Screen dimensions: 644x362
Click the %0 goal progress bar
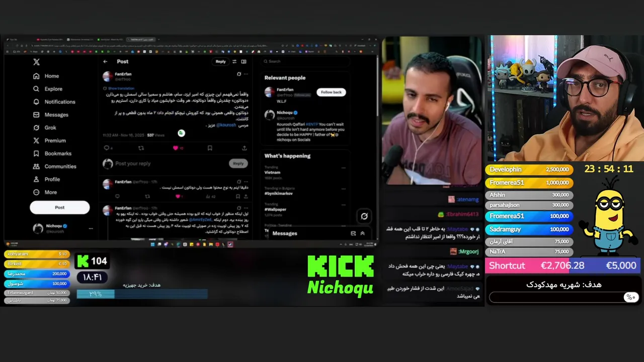563,297
